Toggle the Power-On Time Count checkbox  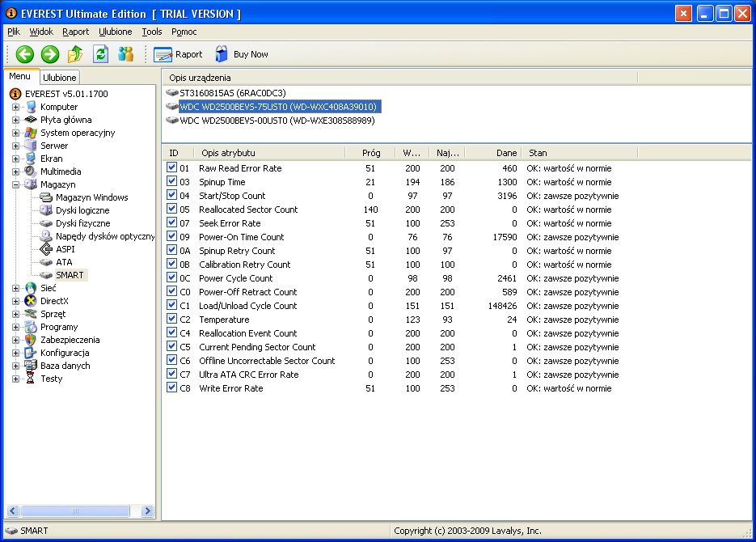(x=171, y=236)
